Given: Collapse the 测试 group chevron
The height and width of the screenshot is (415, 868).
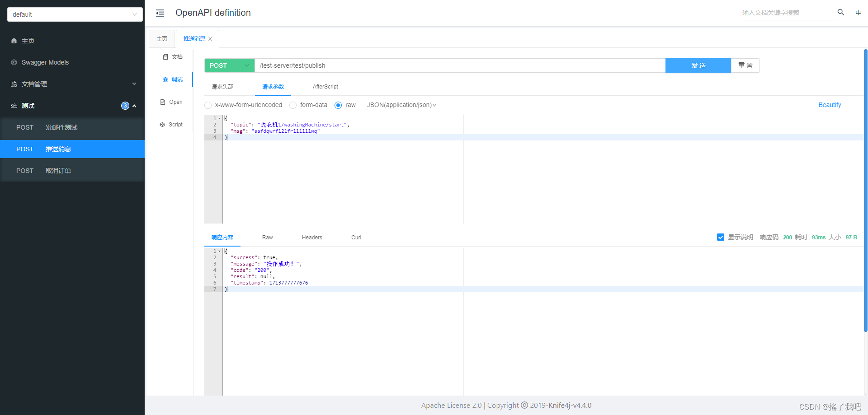Looking at the screenshot, I should coord(134,106).
